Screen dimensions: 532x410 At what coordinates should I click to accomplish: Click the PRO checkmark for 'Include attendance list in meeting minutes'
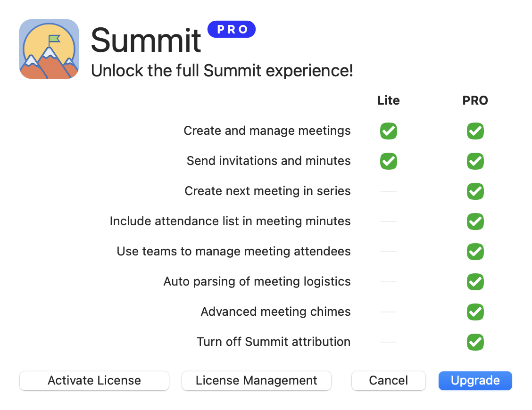click(475, 221)
